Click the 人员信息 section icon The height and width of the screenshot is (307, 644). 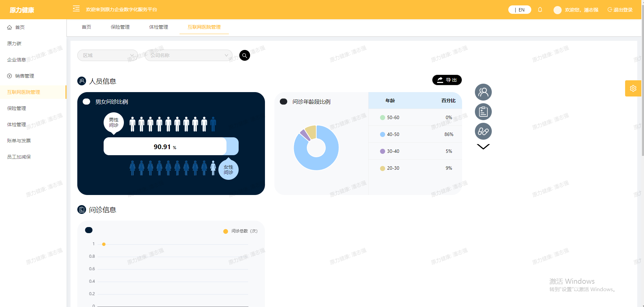82,81
